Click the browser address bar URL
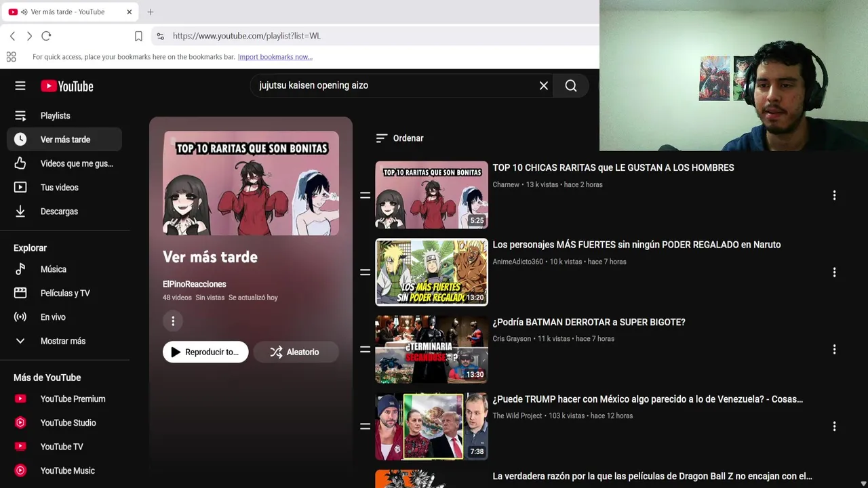 247,36
